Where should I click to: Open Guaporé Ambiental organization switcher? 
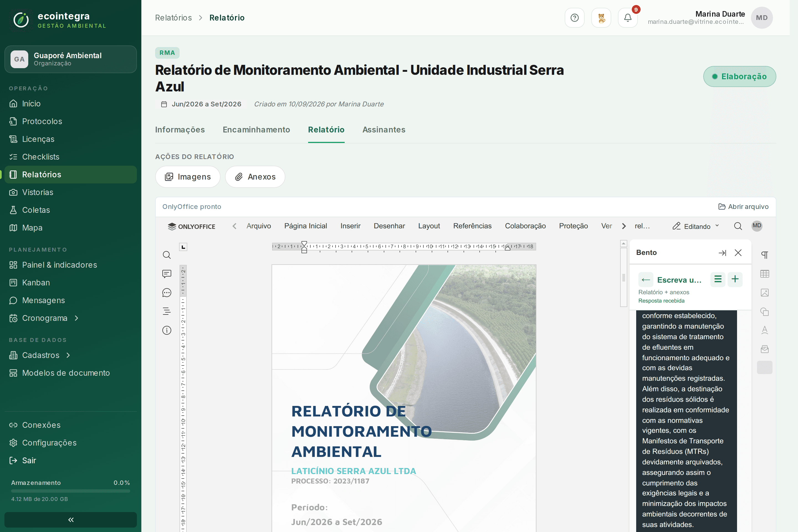pos(71,59)
